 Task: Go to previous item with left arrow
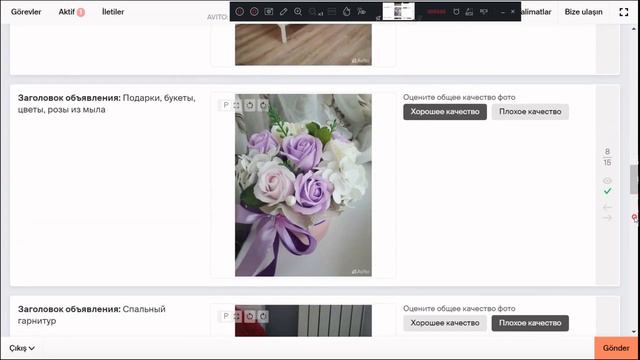(x=607, y=207)
